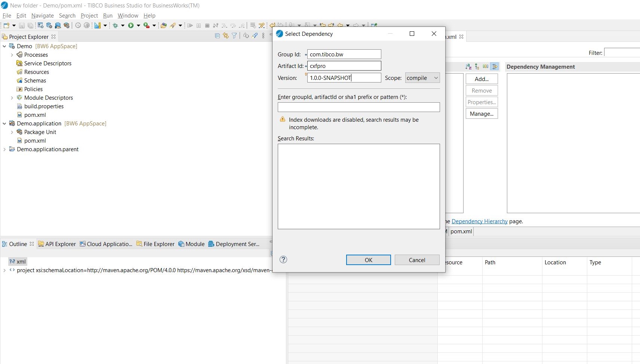640x364 pixels.
Task: Click Sort alphabetically icon in Dependencies
Action: point(468,66)
